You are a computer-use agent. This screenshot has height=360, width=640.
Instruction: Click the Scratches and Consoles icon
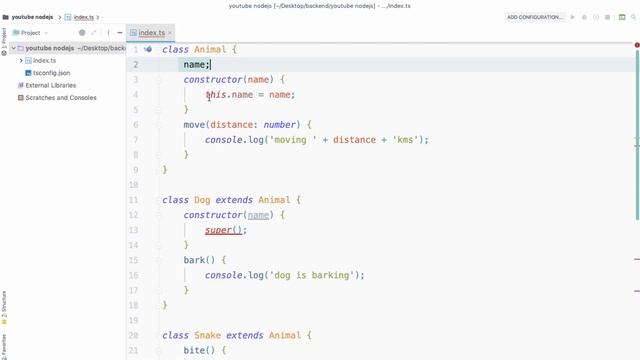point(20,98)
